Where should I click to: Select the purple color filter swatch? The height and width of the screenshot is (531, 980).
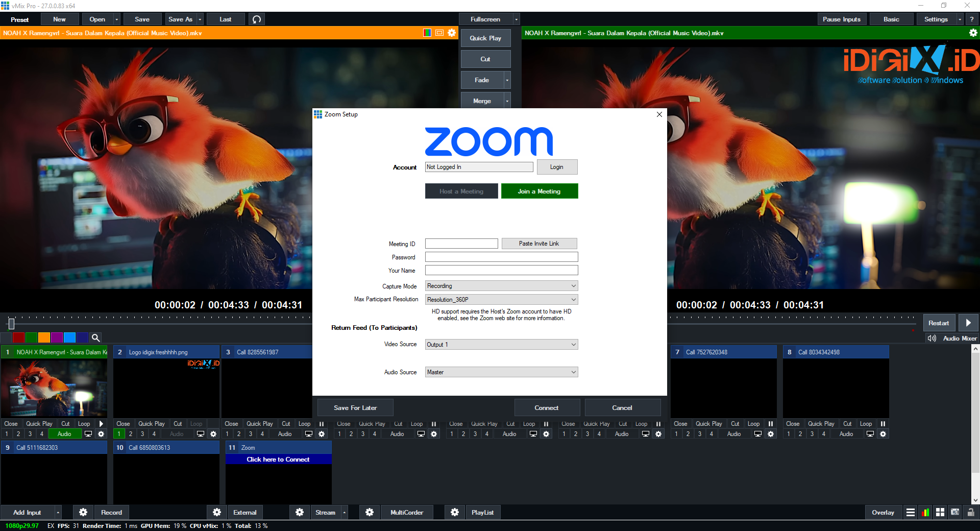57,337
